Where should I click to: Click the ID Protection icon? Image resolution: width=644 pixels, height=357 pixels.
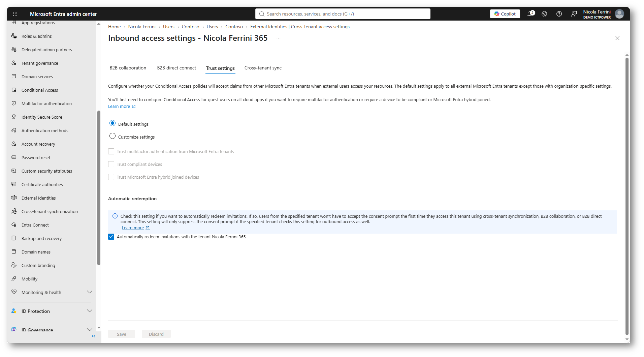click(14, 311)
